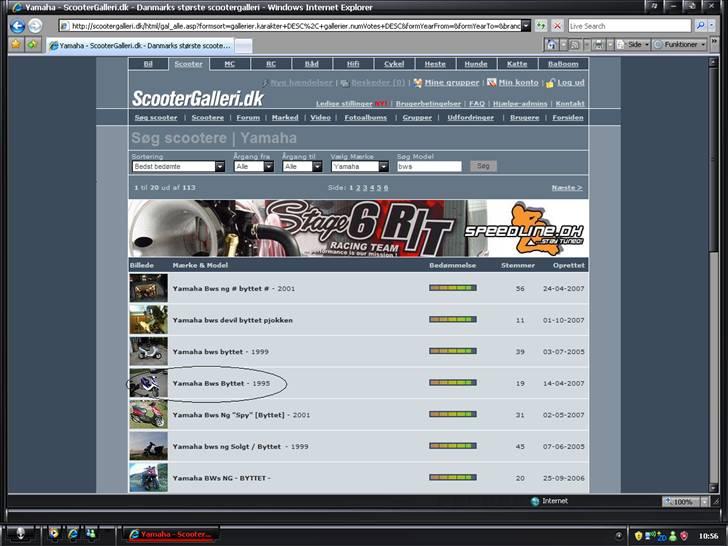Open Yamaha Bws ng # byttet # listing
Viewport: 728px width, 546px height.
pyautogui.click(x=234, y=288)
